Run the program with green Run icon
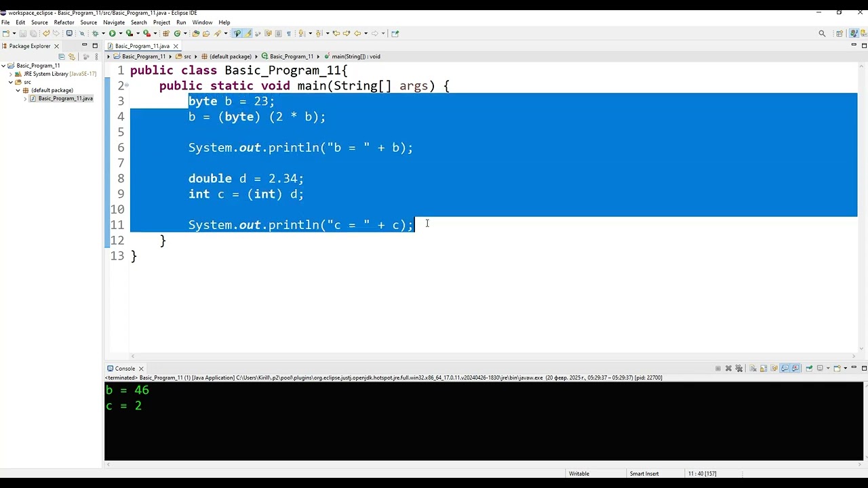The height and width of the screenshot is (488, 868). (x=112, y=33)
